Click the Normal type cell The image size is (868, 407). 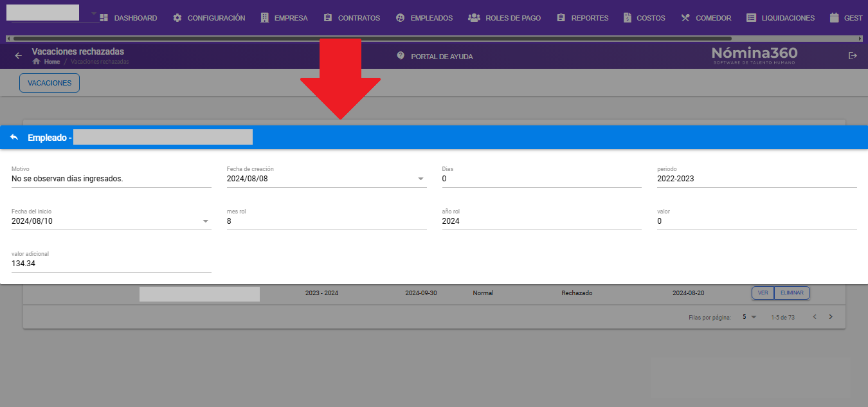coord(483,293)
